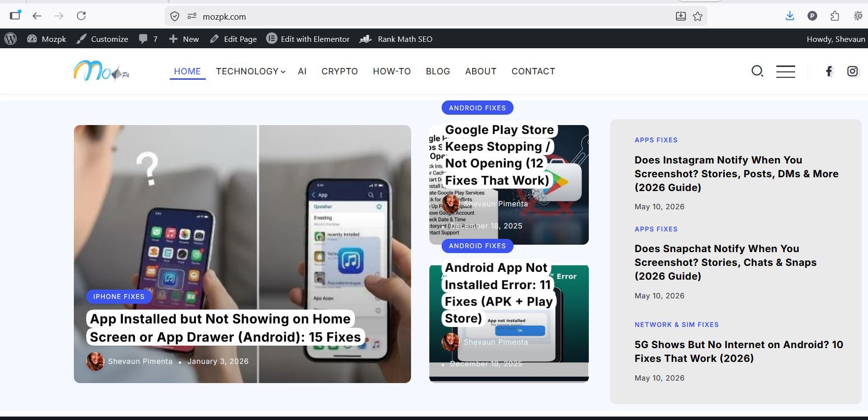Go to the CRYPTO menu item

pos(340,71)
